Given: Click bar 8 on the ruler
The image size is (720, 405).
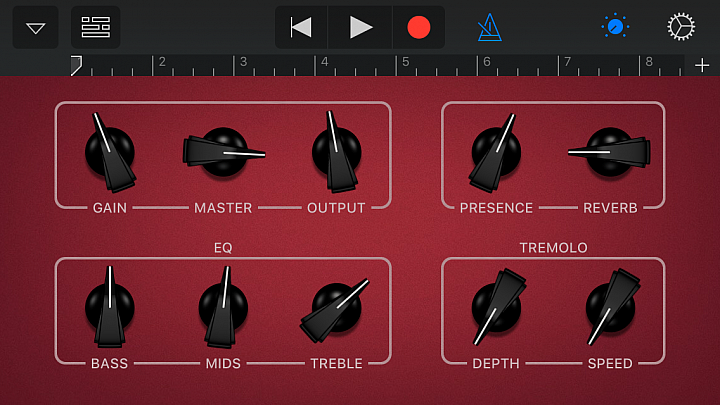Looking at the screenshot, I should click(649, 62).
